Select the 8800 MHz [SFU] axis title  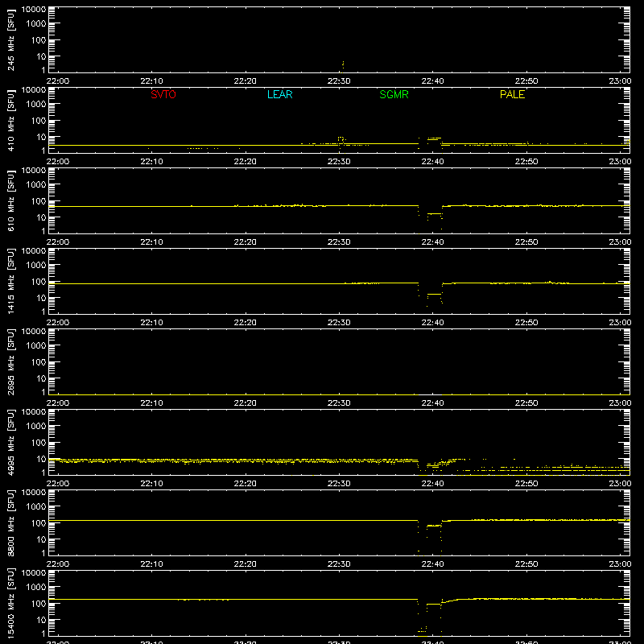pos(10,522)
